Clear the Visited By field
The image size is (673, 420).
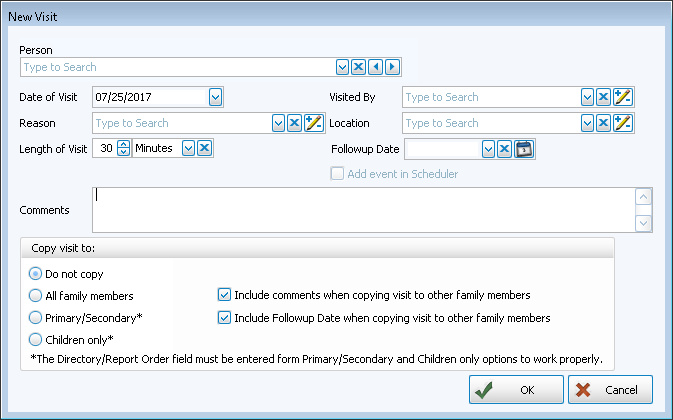[x=603, y=97]
